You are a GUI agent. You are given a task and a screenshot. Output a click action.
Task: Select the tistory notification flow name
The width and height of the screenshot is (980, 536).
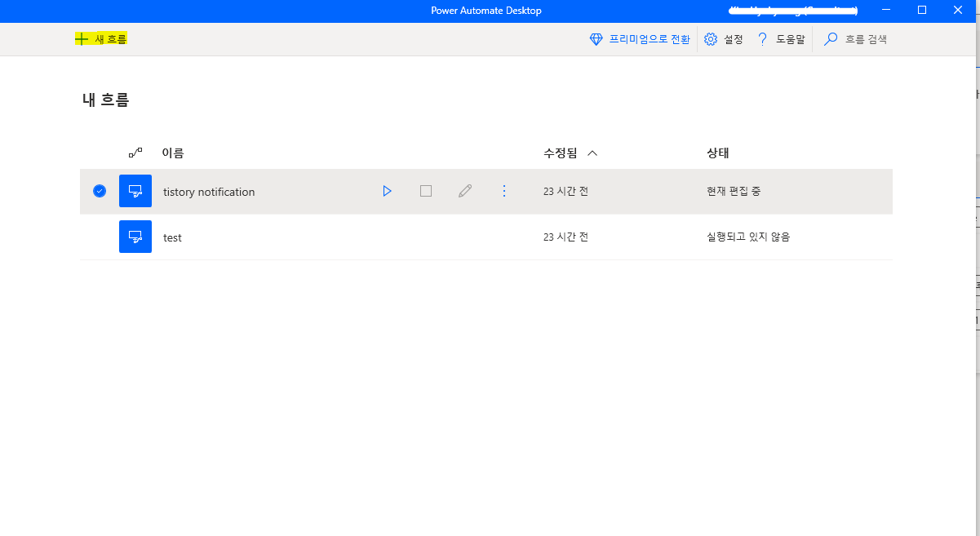pyautogui.click(x=209, y=192)
